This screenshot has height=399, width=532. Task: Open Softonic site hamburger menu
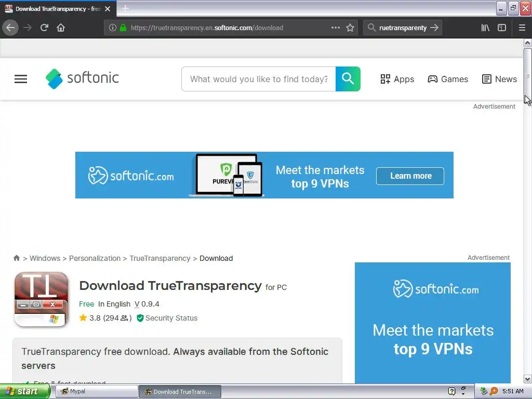(x=21, y=79)
